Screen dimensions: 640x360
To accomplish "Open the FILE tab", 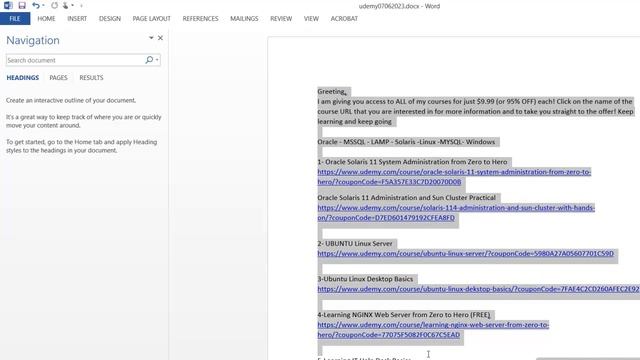I will pyautogui.click(x=15, y=19).
